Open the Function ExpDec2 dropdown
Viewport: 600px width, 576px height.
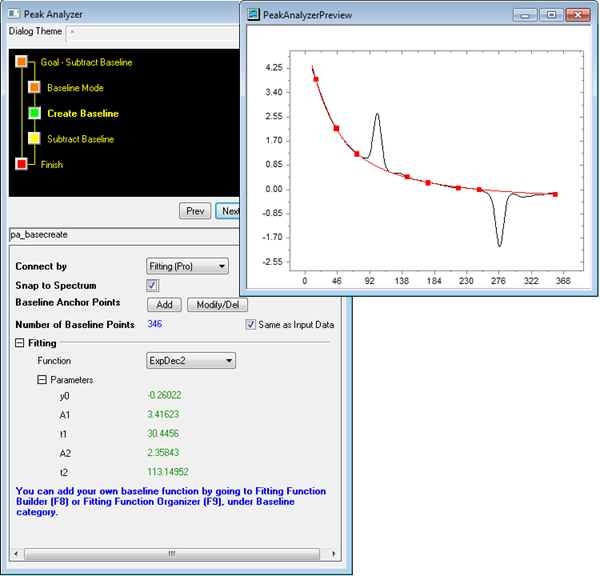(191, 360)
